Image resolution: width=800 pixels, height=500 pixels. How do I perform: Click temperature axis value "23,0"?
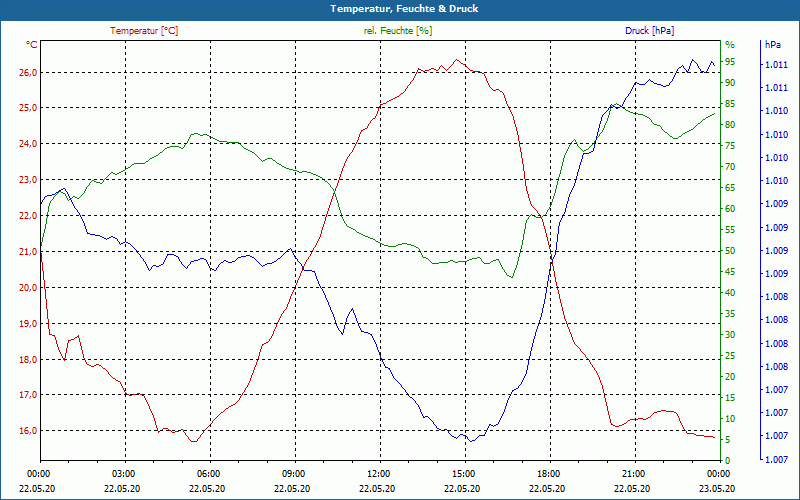pos(29,180)
